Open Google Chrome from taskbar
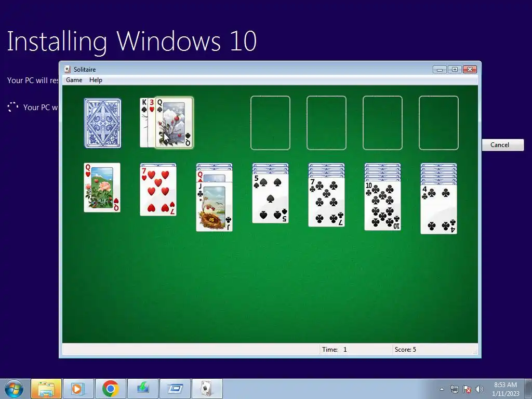Screen dimensions: 532x399 click(111, 389)
